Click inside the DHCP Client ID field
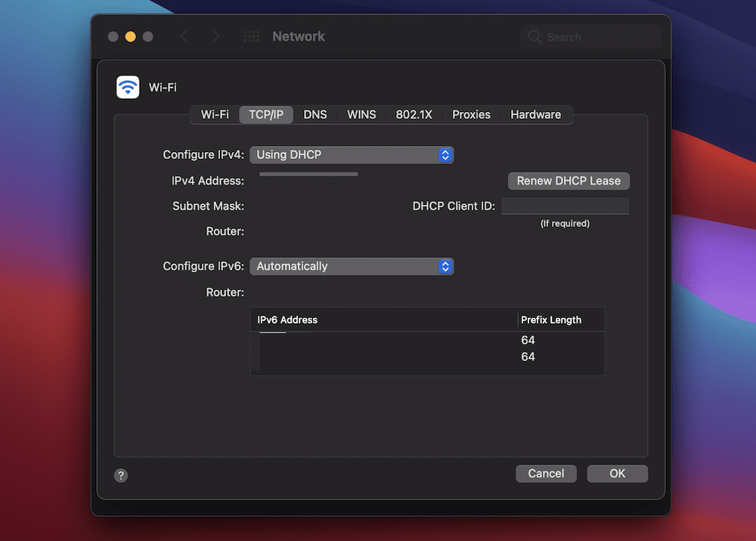 click(566, 205)
